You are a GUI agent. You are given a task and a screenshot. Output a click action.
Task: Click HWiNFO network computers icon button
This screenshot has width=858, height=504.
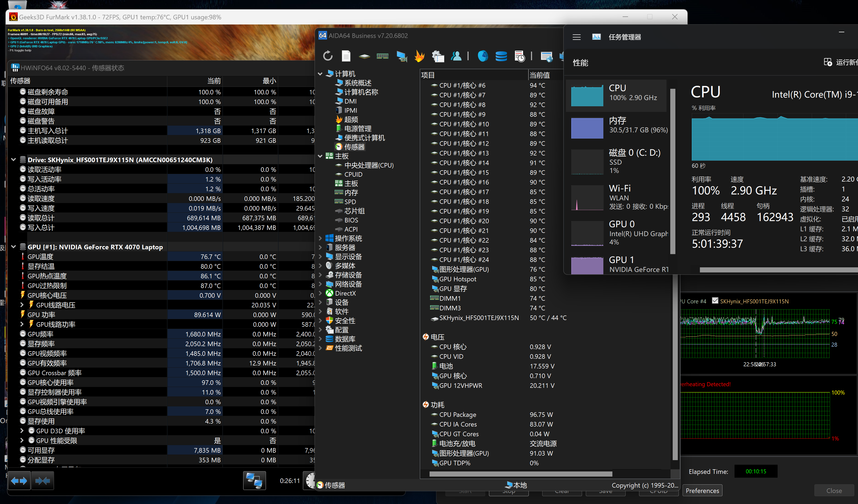tap(254, 481)
